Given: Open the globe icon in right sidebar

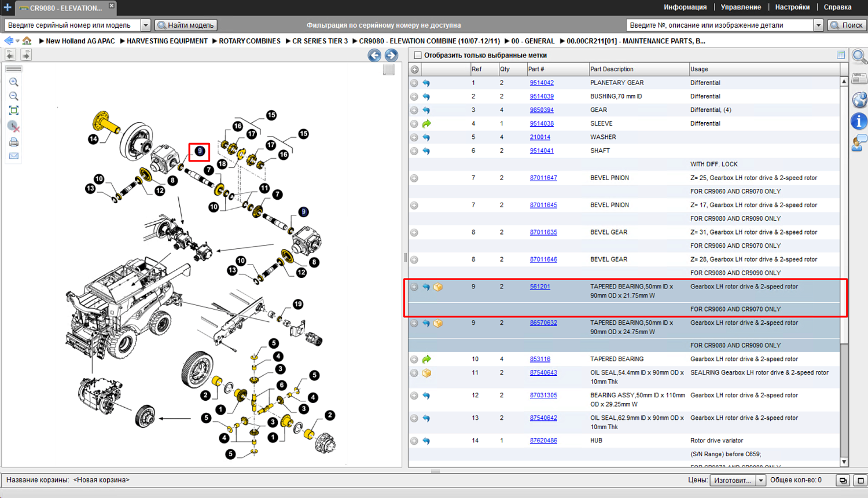Looking at the screenshot, I should pos(859,100).
